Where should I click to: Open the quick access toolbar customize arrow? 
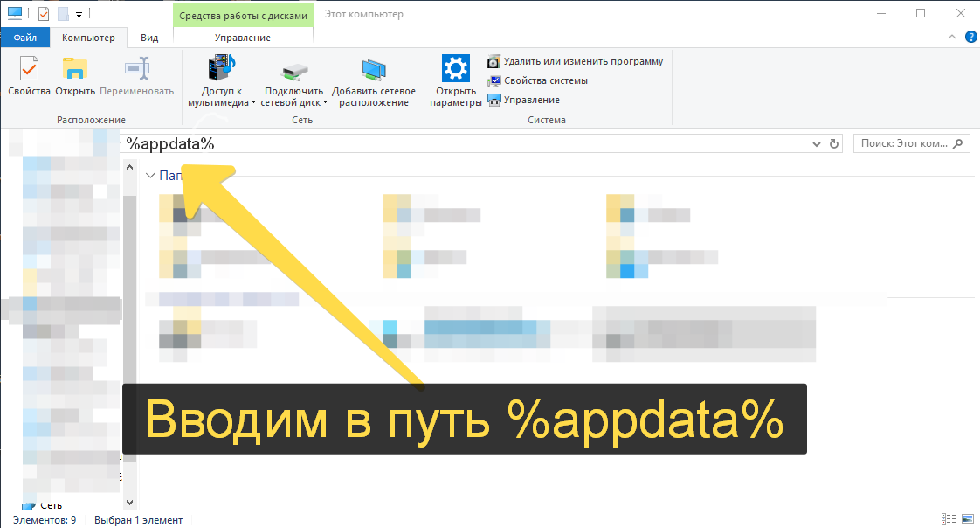(79, 15)
